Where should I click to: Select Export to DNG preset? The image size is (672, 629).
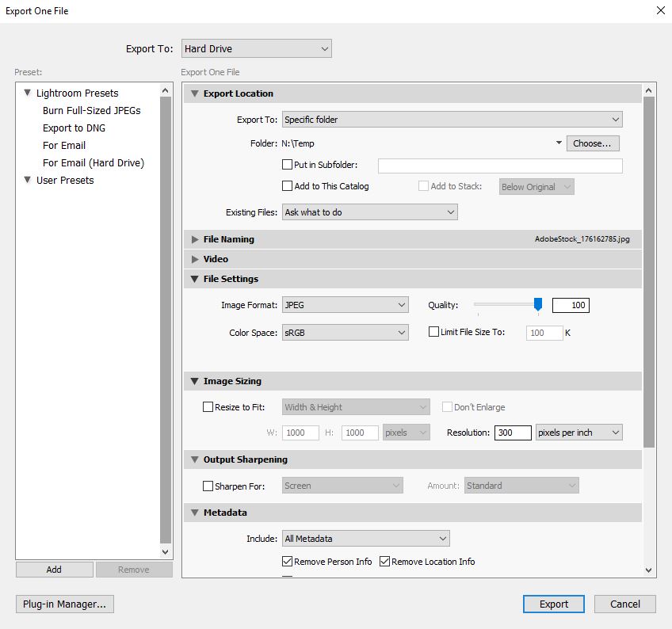pyautogui.click(x=74, y=128)
